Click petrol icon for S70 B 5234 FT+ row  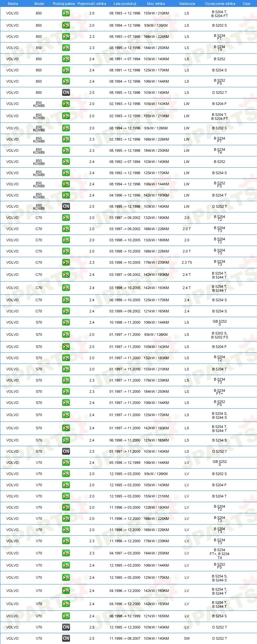pos(66,391)
